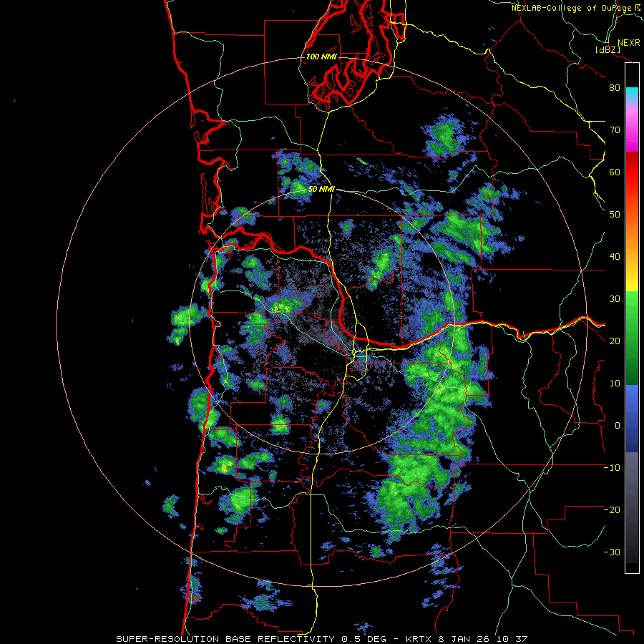The image size is (644, 644).
Task: Pick the orange segment of the color bar
Action: coord(632,234)
